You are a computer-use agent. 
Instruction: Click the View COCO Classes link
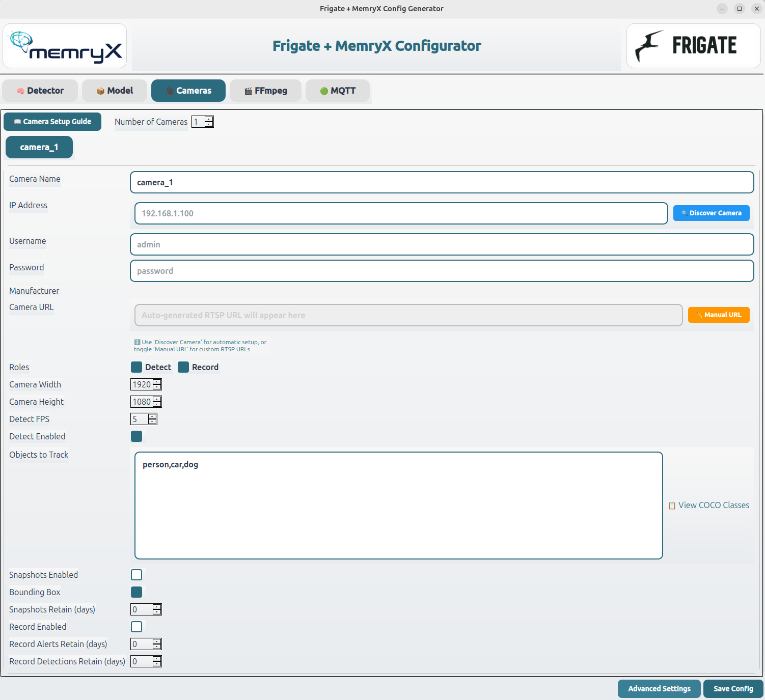pos(708,505)
